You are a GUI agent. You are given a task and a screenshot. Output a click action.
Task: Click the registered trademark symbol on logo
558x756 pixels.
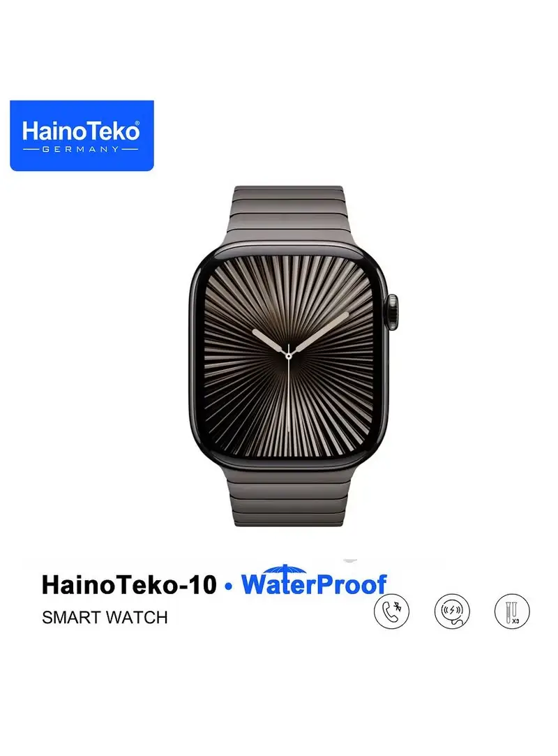click(x=137, y=124)
